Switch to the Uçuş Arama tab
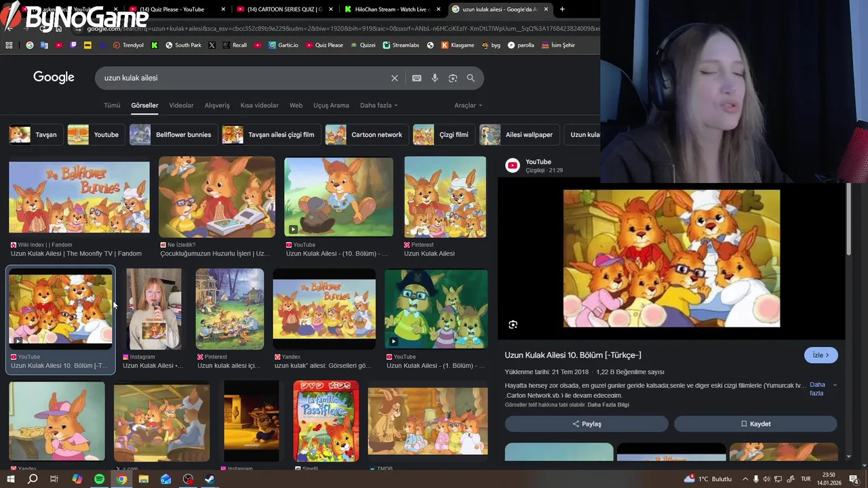Screen dimensions: 868x488 point(331,106)
